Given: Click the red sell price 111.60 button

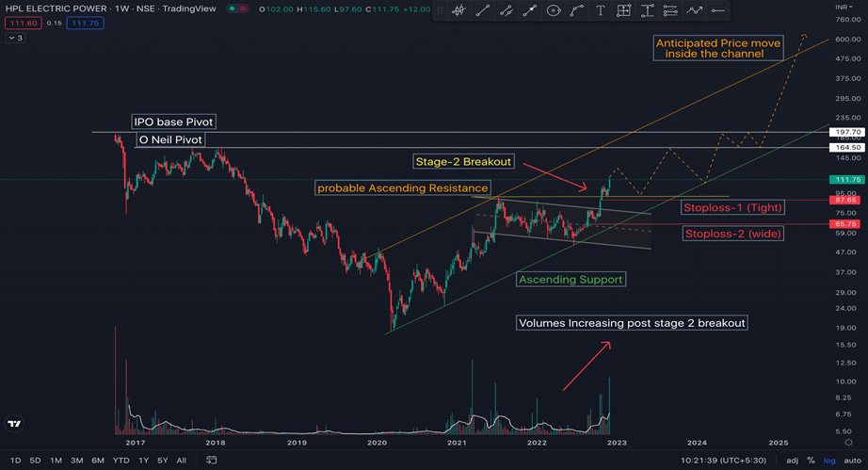Looking at the screenshot, I should (x=24, y=24).
